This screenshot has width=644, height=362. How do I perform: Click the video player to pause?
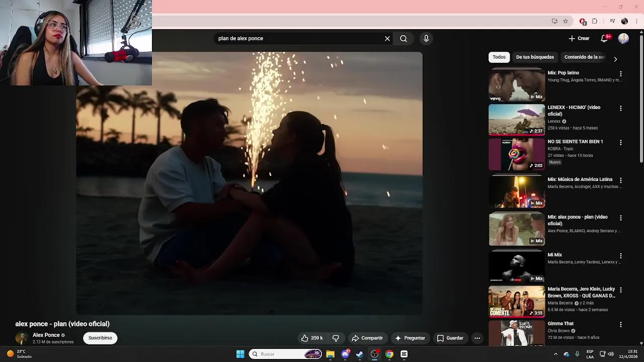click(x=249, y=184)
